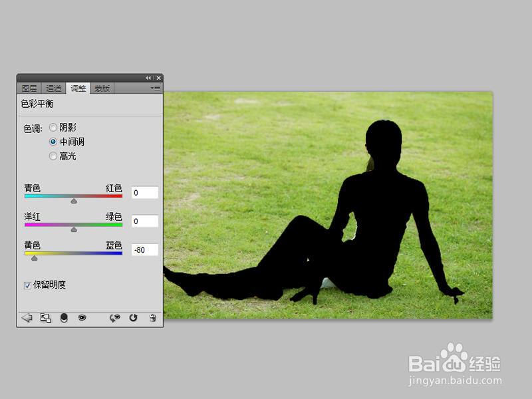Toggle expanded view of adjustments panel
The image size is (532, 399).
pos(45,318)
